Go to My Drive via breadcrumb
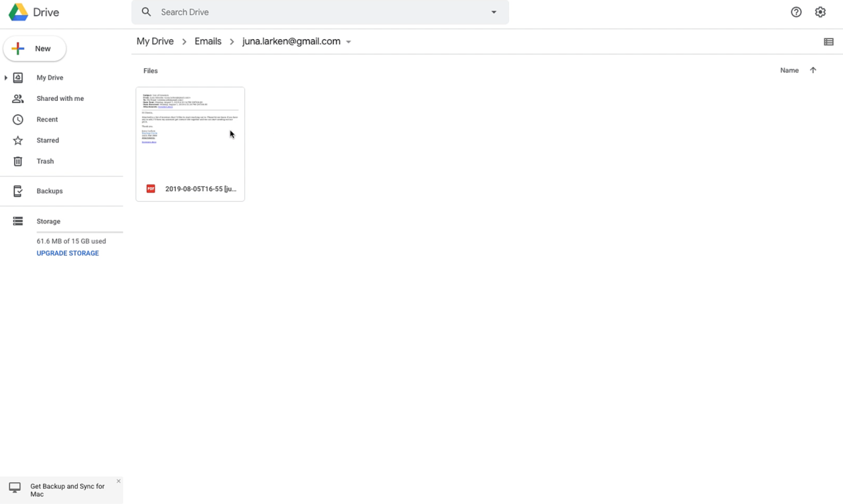Viewport: 843px width, 504px height. pos(155,41)
